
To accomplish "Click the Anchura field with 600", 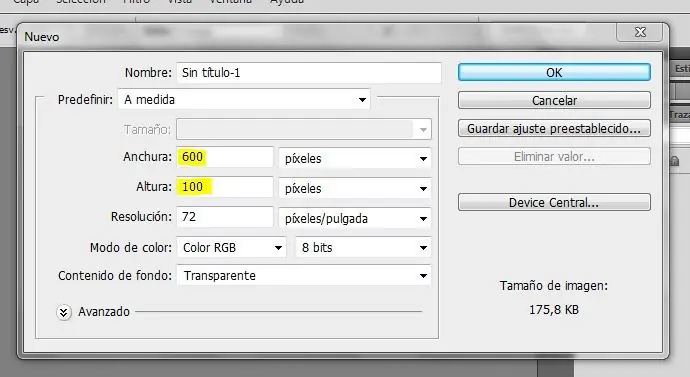I will (x=225, y=157).
